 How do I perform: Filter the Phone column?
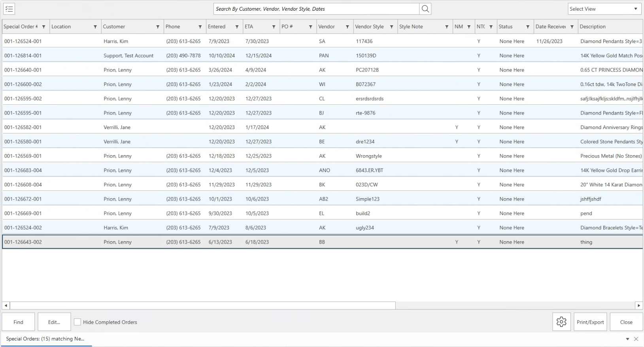[x=200, y=27]
